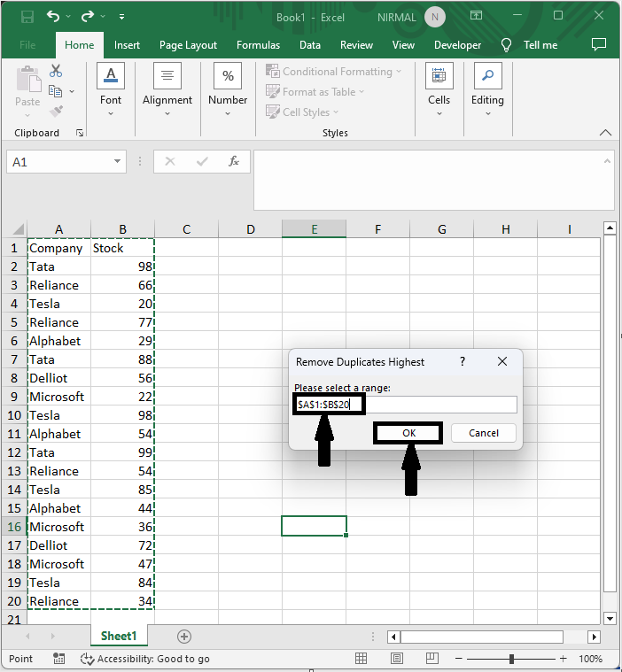This screenshot has height=672, width=622.
Task: Click inside the formula bar
Action: (x=429, y=180)
